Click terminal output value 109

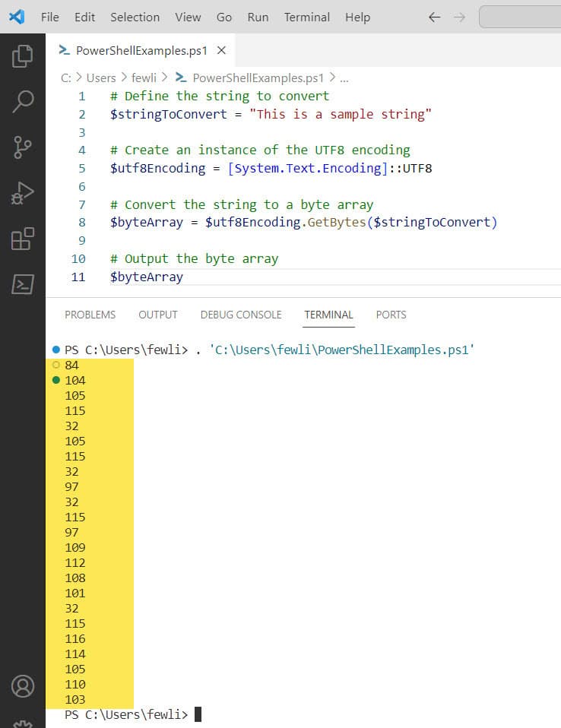tap(75, 547)
